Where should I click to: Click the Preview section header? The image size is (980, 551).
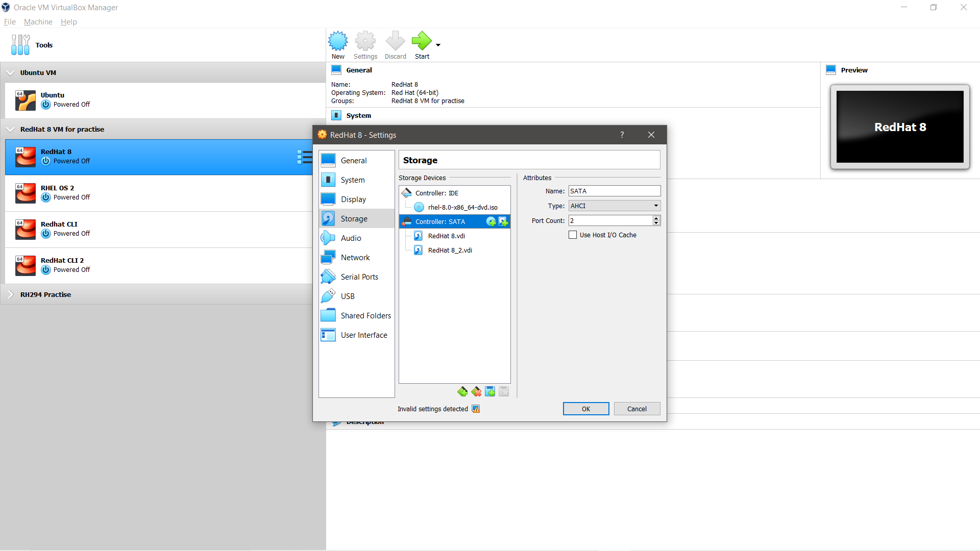tap(854, 70)
